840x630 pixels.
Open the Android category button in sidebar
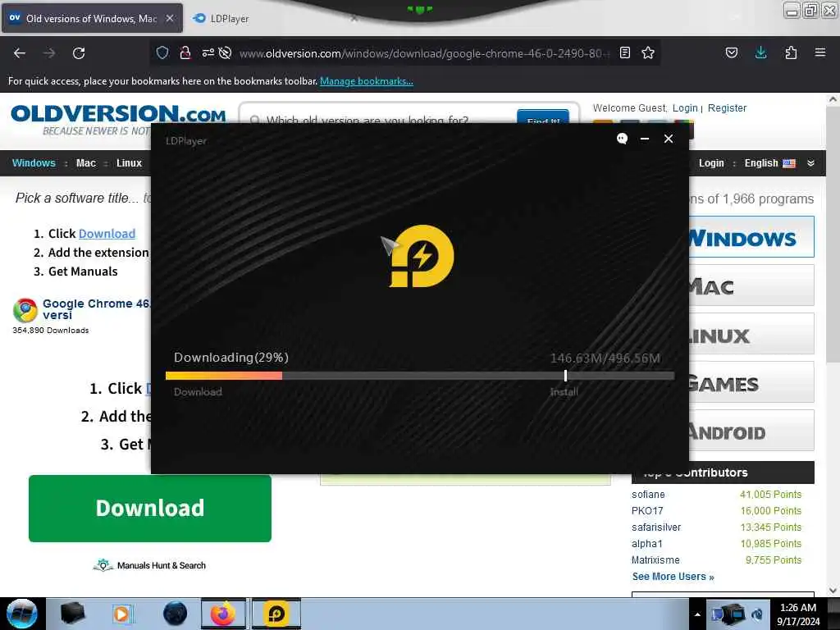pos(751,430)
